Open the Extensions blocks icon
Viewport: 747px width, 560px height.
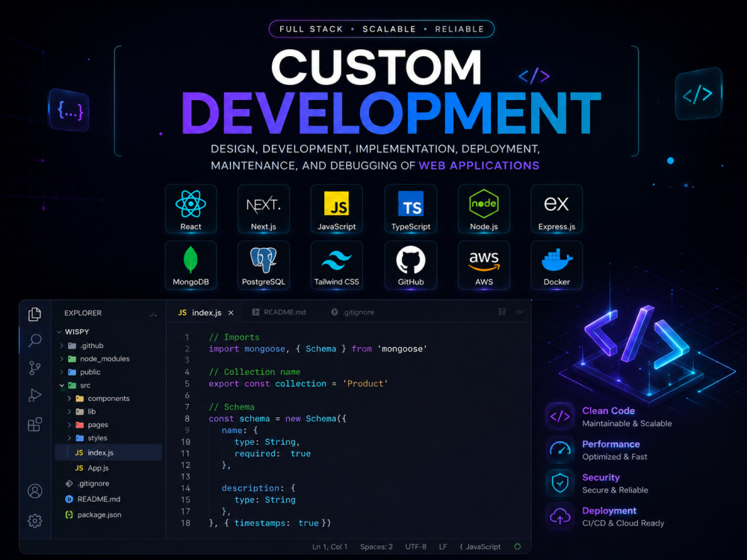click(35, 424)
